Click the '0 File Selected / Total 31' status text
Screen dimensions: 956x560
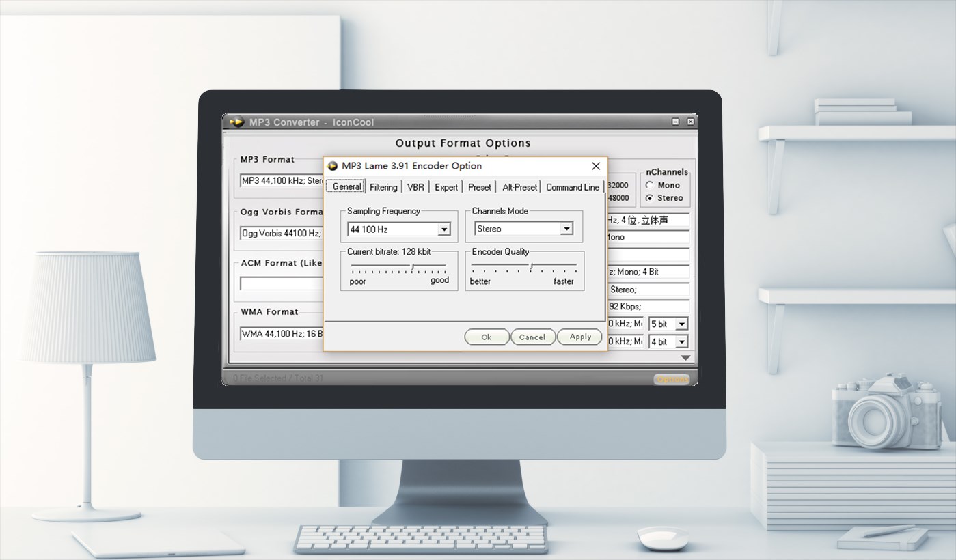pyautogui.click(x=278, y=378)
